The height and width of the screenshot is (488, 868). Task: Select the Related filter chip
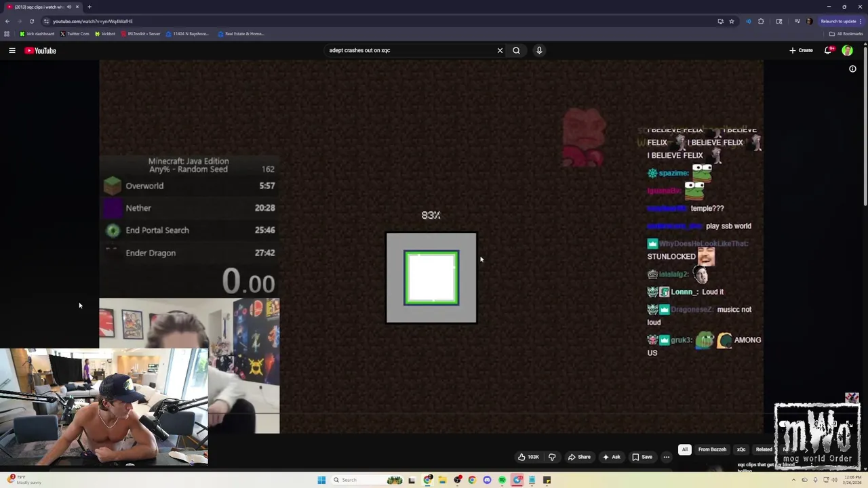coord(764,449)
